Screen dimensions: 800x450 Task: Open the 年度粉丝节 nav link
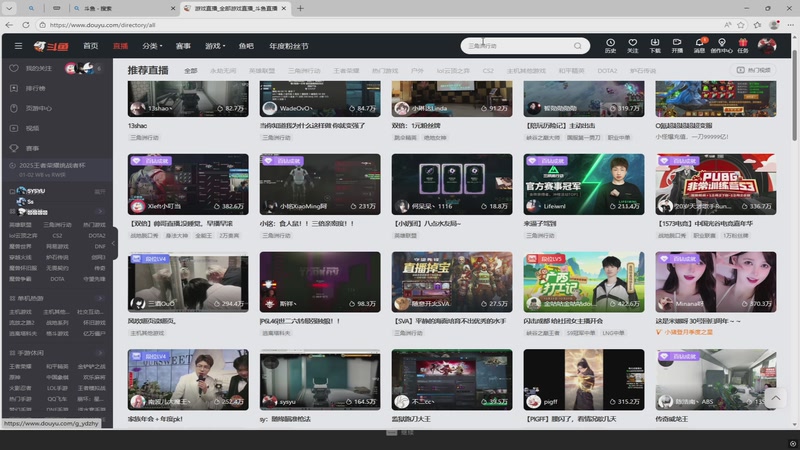click(x=289, y=46)
